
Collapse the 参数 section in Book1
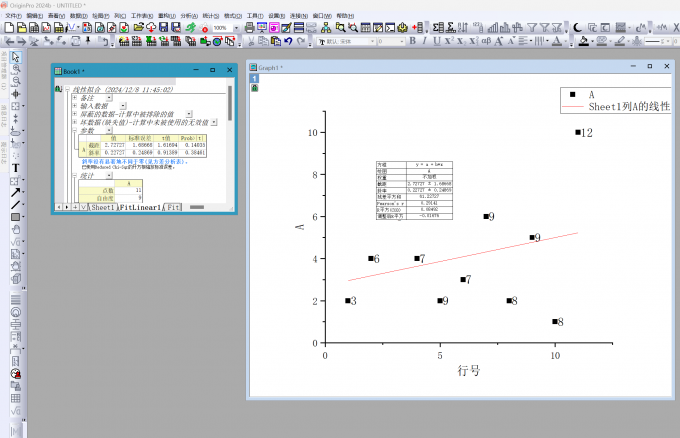tap(75, 130)
